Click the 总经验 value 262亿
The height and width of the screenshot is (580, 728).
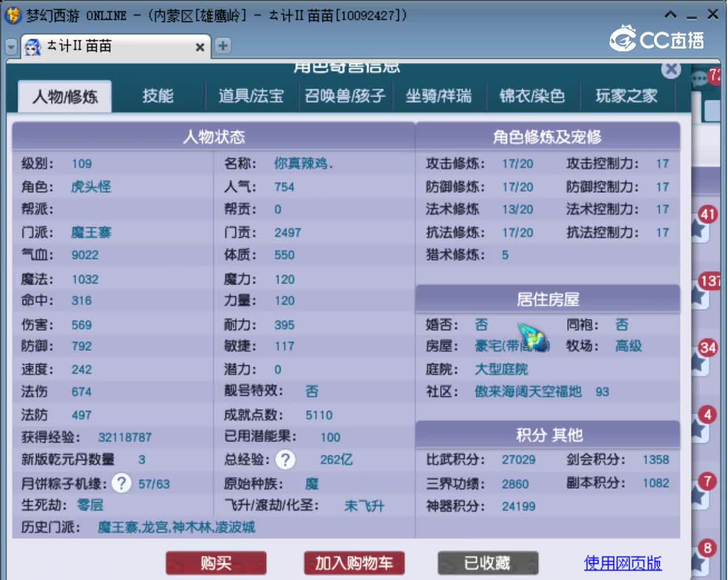pos(336,459)
